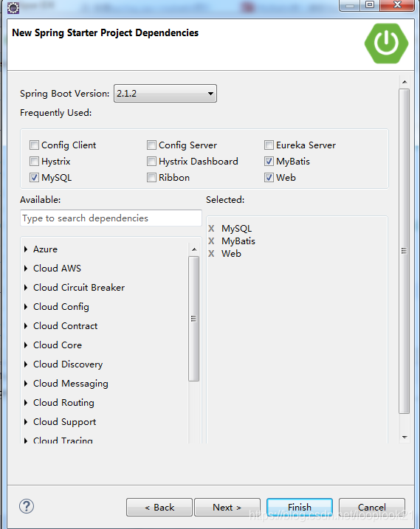Open the help question mark icon
This screenshot has height=529, width=420.
pos(27,506)
